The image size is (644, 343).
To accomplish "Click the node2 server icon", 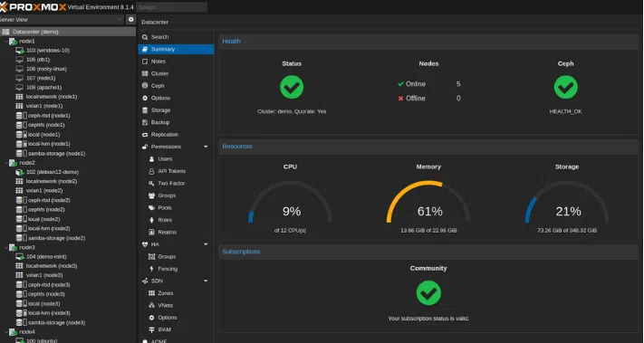I will (x=14, y=163).
